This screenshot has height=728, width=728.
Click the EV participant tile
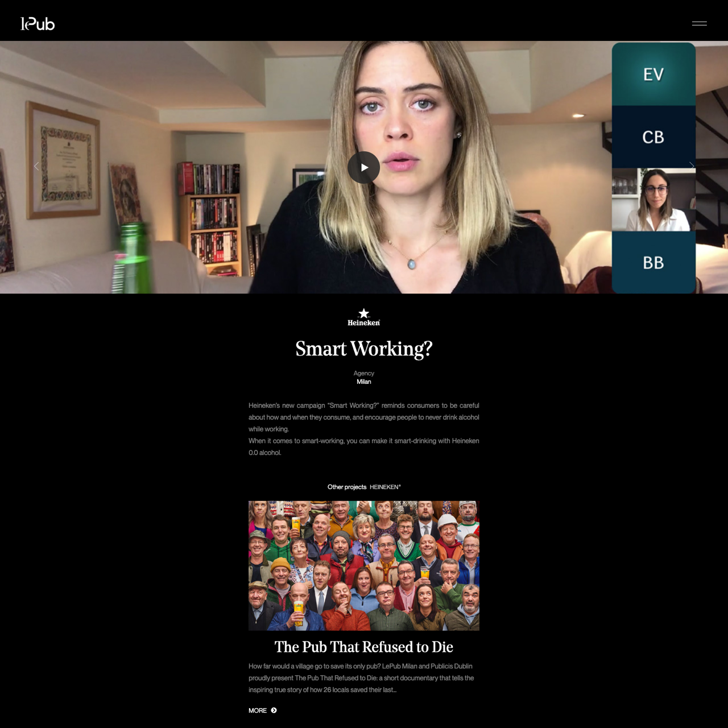click(x=653, y=75)
